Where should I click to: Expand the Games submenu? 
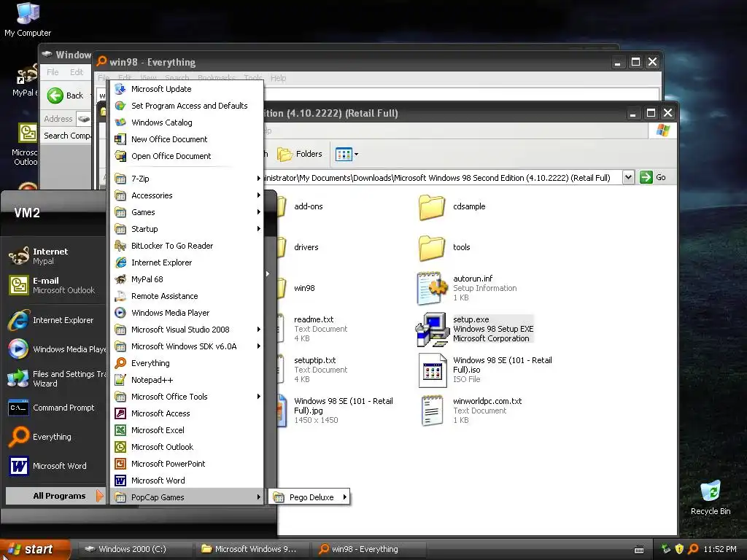[187, 212]
